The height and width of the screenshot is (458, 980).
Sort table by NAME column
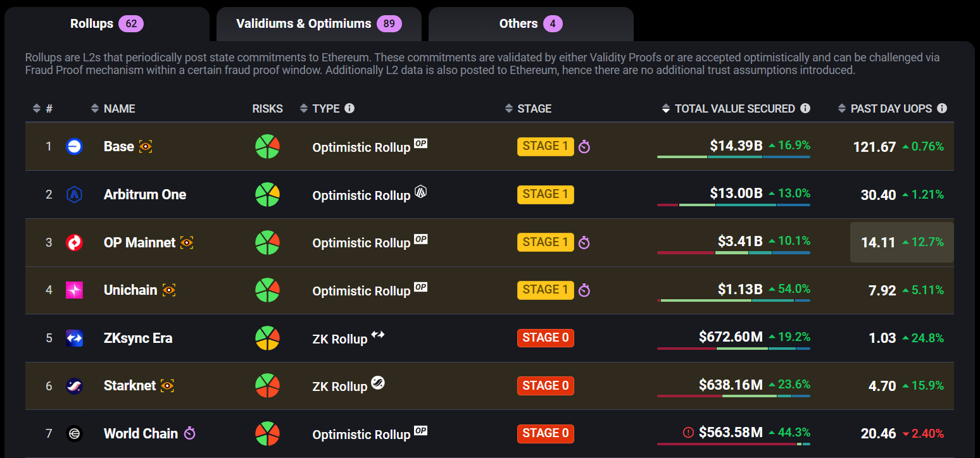[113, 109]
